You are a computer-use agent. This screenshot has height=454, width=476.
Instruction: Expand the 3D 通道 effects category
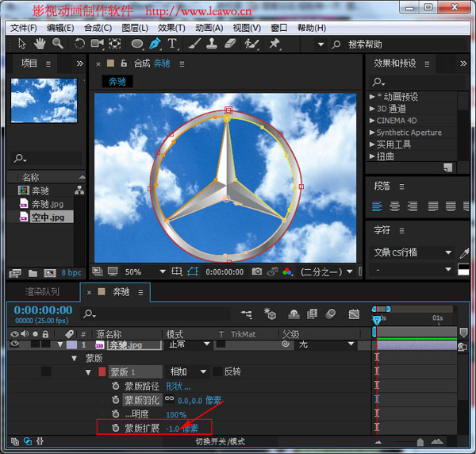(x=371, y=109)
